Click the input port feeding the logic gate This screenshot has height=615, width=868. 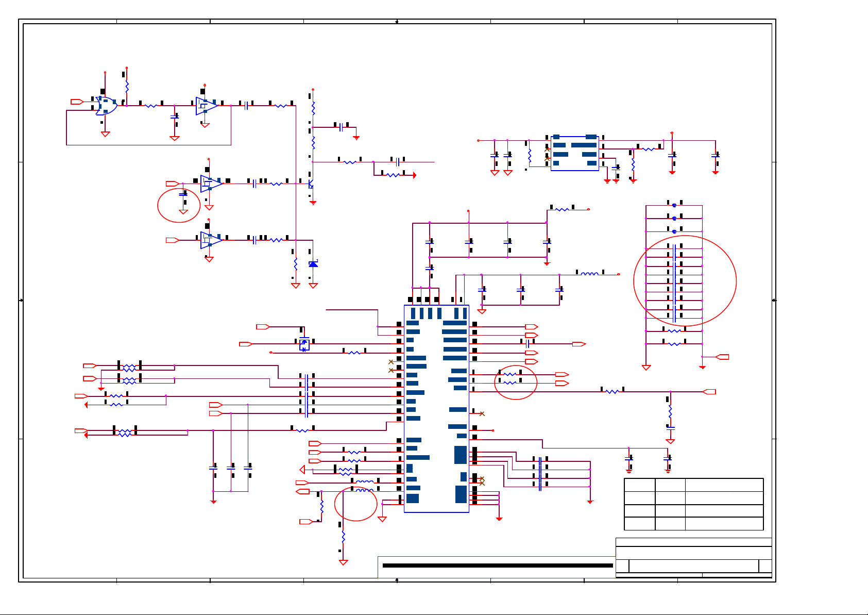pos(77,102)
